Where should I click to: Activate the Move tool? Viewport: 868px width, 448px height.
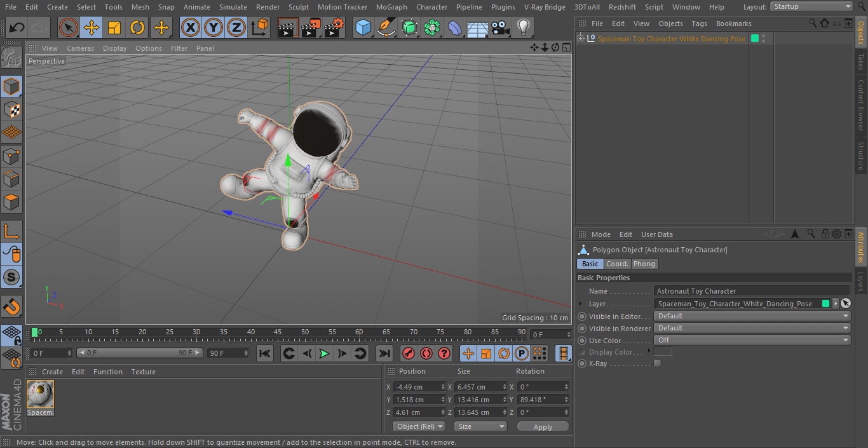point(92,27)
